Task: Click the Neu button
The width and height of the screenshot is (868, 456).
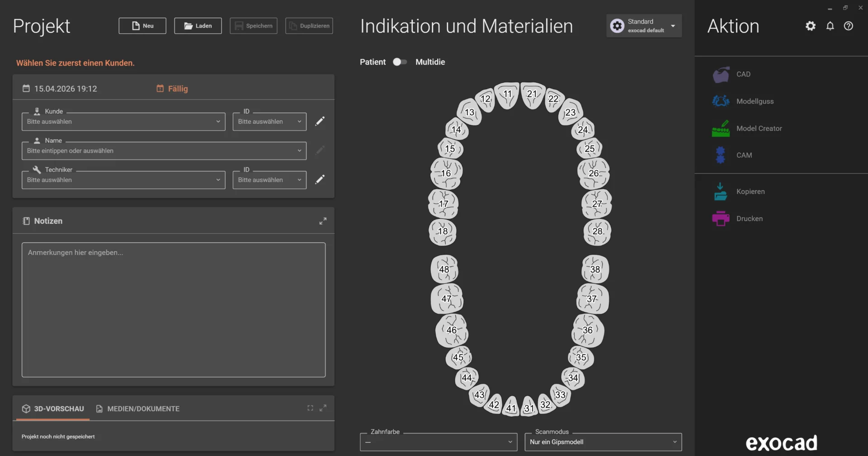Action: point(142,26)
